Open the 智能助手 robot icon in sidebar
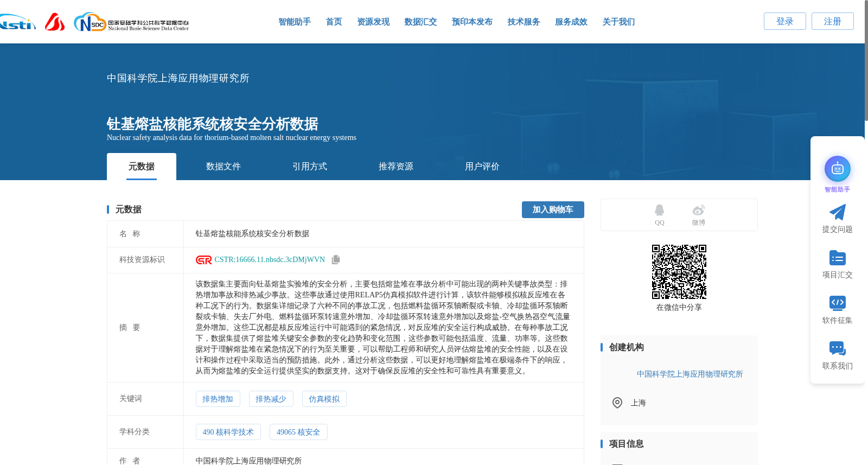This screenshot has width=868, height=465. tap(837, 169)
